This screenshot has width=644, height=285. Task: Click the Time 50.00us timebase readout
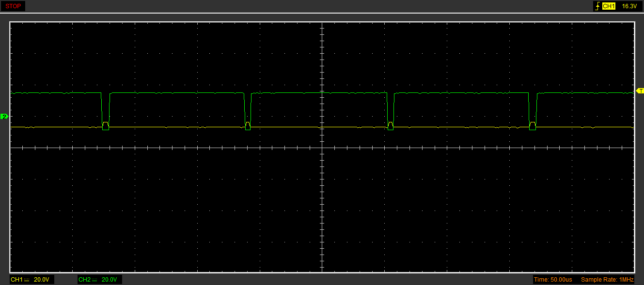point(552,280)
